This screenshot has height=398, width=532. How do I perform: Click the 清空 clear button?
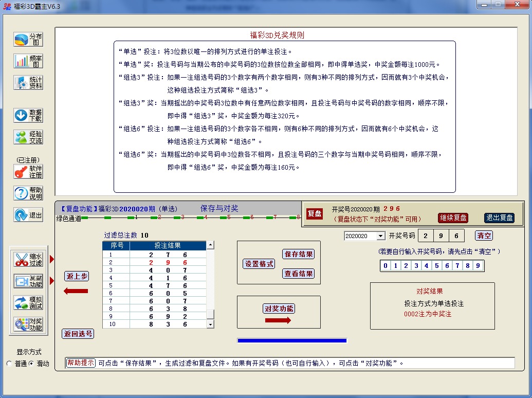tap(484, 236)
